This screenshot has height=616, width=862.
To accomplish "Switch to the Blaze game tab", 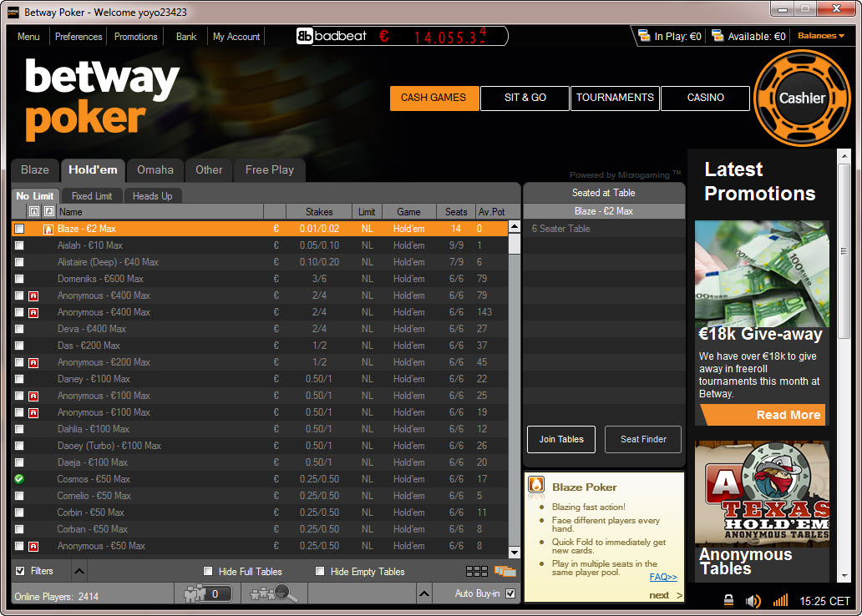I will click(x=34, y=170).
